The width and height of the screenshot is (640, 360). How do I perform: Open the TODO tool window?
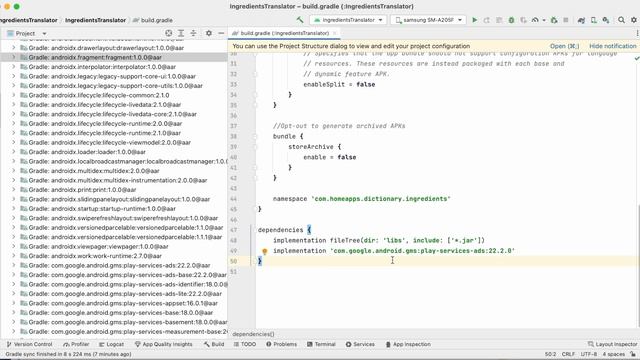point(245,344)
